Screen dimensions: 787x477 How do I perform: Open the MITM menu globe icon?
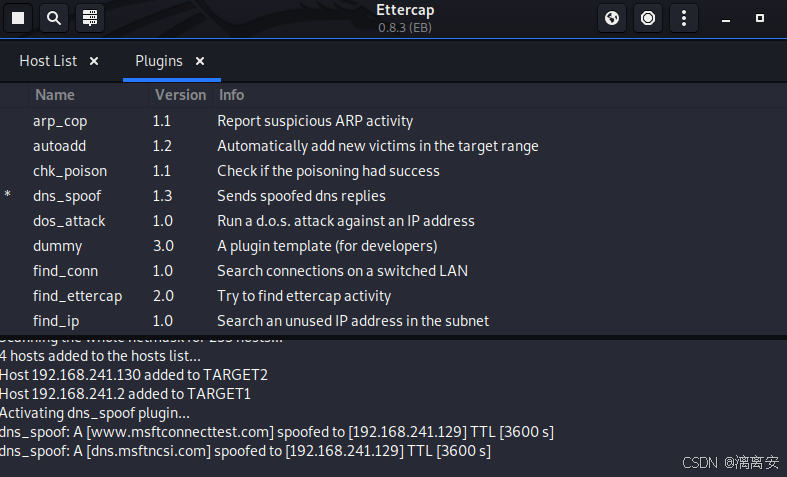point(612,19)
